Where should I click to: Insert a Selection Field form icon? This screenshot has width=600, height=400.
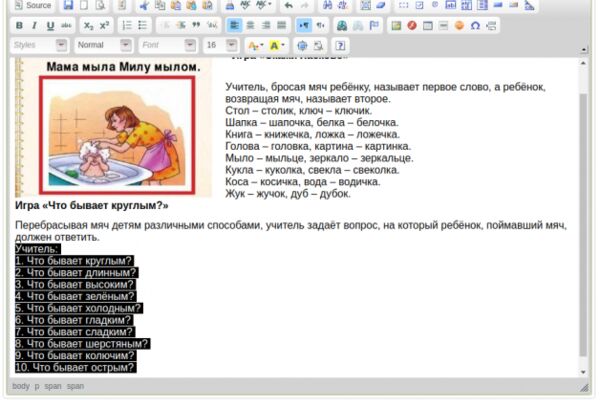[x=482, y=5]
